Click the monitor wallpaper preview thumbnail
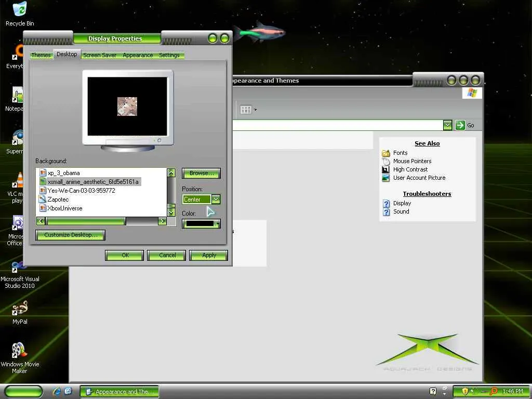This screenshot has height=399, width=532. point(127,106)
